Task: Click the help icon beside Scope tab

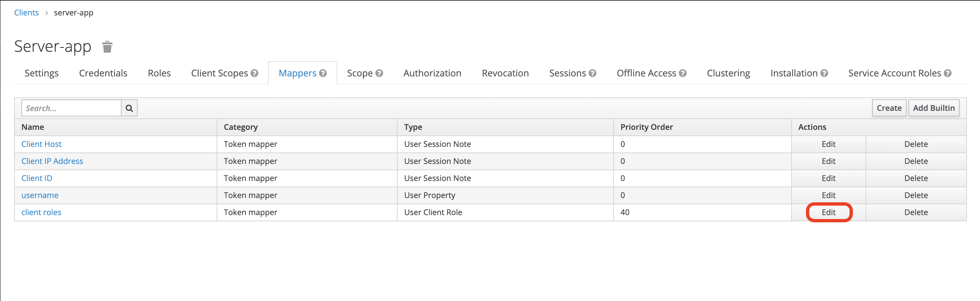Action: point(379,73)
